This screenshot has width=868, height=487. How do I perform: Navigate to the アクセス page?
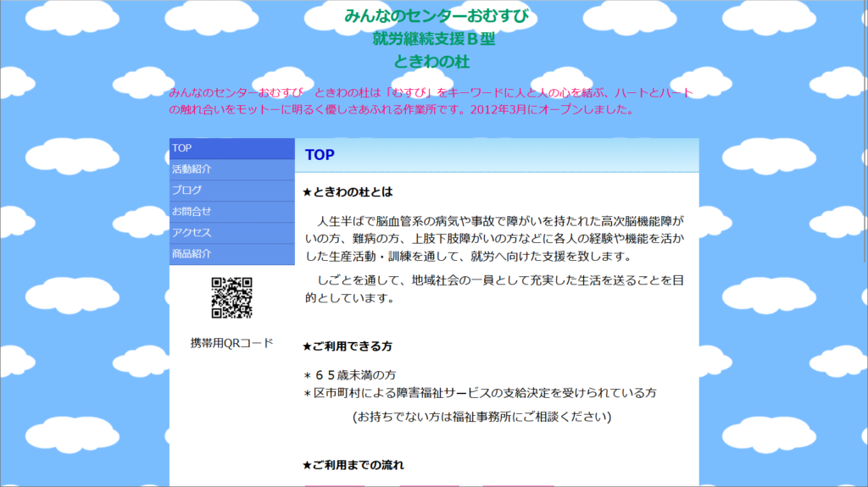[192, 233]
